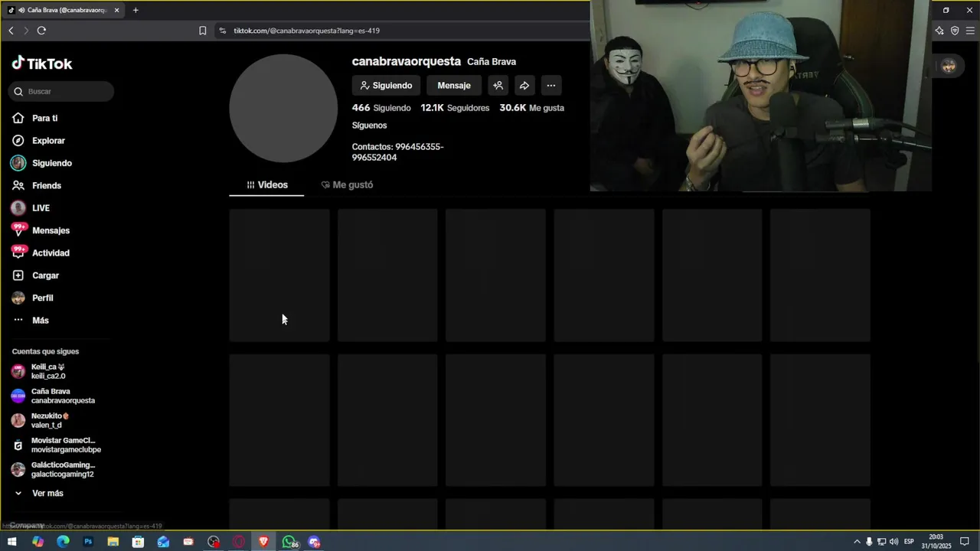
Task: Click the 12.1K Seguidores count
Action: point(455,108)
